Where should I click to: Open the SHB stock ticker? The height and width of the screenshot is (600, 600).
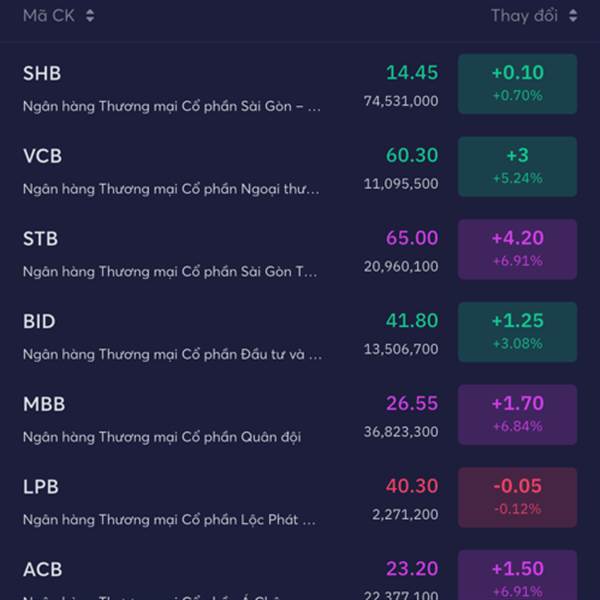[42, 73]
